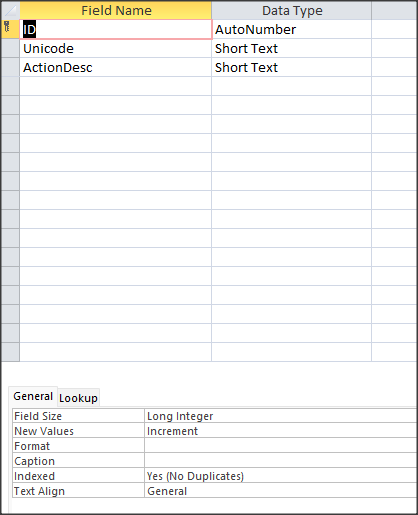Image resolution: width=418 pixels, height=515 pixels.
Task: Switch to the Lookup tab
Action: [79, 398]
